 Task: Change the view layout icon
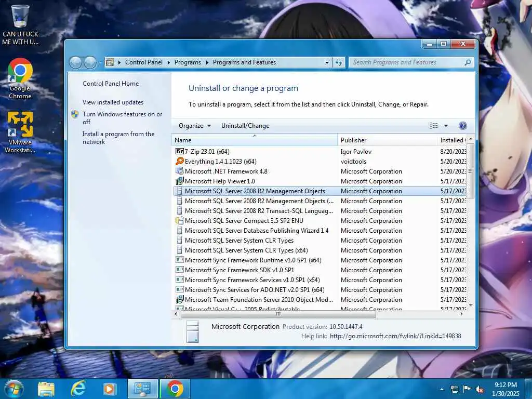click(x=434, y=126)
